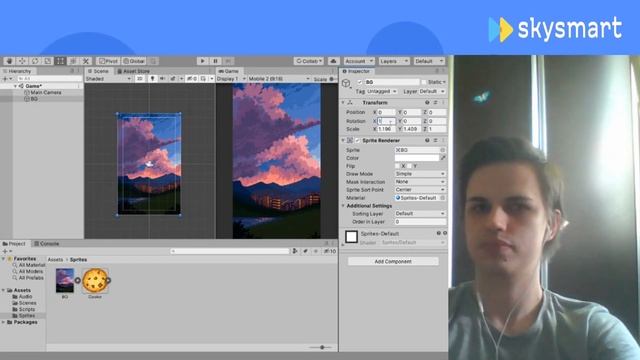This screenshot has width=640, height=360.
Task: Collapse the Additional Settings section
Action: 343,206
